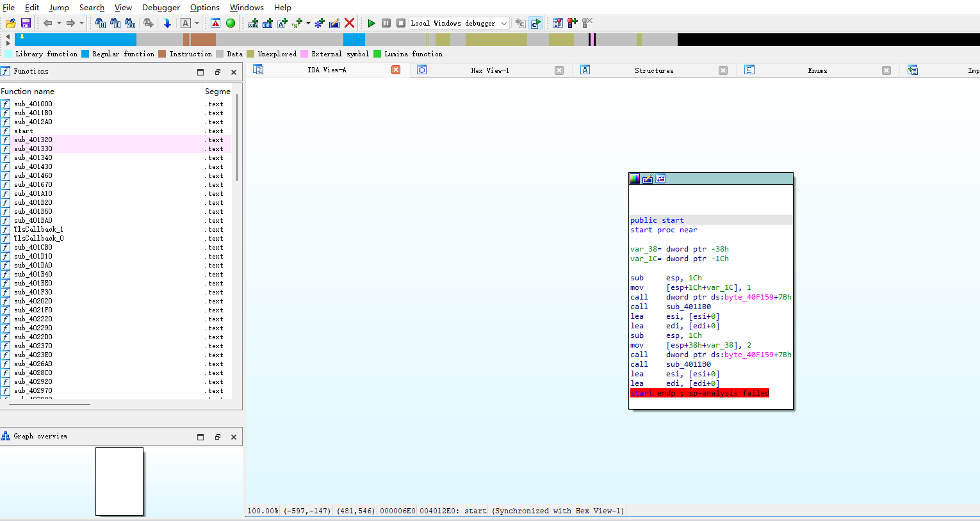Save the database with the floppy icon
Viewport: 980px width, 521px height.
pos(26,23)
